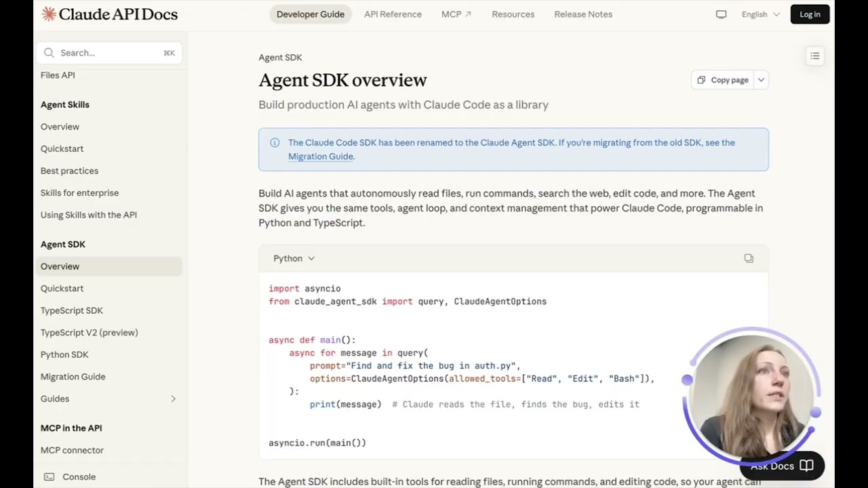Click the Agent SDK sidebar section heading
Screen dimensions: 868x488
[x=62, y=244]
